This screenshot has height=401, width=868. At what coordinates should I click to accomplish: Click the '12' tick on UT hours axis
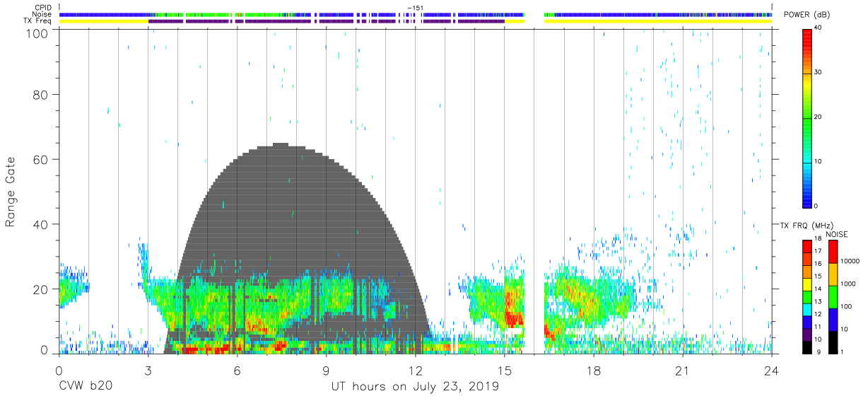pyautogui.click(x=415, y=371)
